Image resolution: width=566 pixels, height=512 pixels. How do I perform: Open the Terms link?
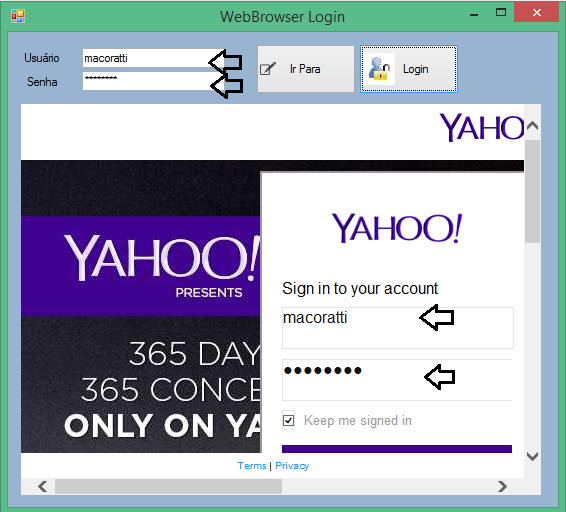click(x=252, y=466)
